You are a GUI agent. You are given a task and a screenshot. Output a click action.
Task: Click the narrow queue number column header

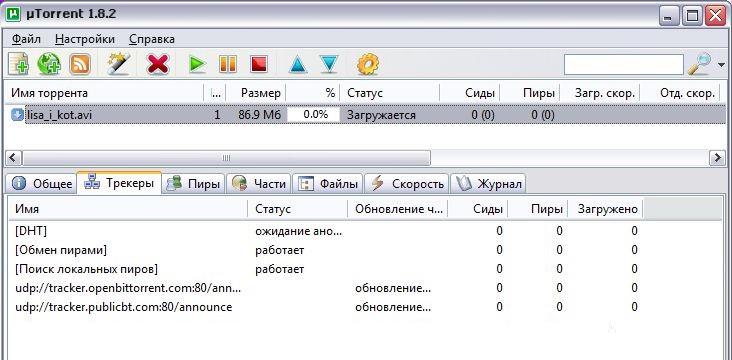[216, 93]
